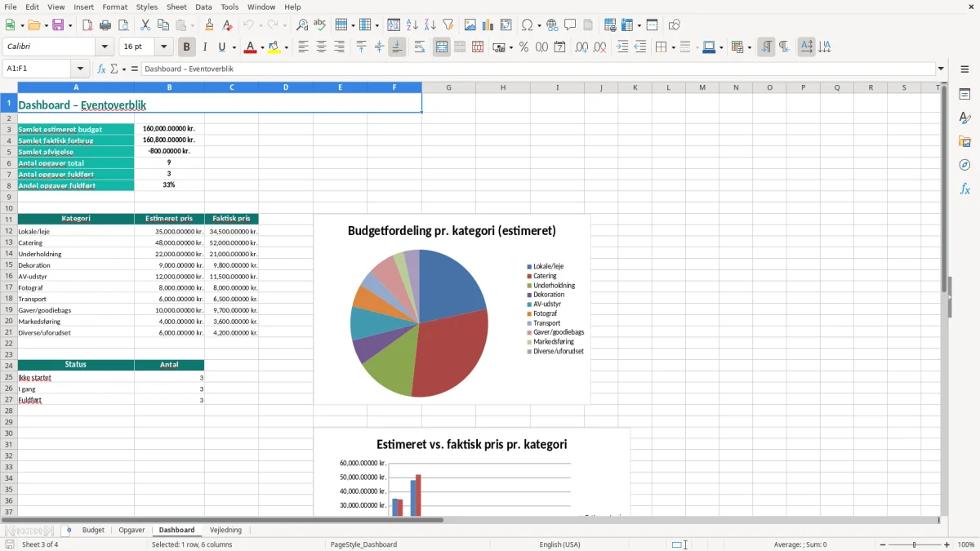Screen dimensions: 980x551
Task: Open the Font Name dropdown
Action: [x=105, y=47]
